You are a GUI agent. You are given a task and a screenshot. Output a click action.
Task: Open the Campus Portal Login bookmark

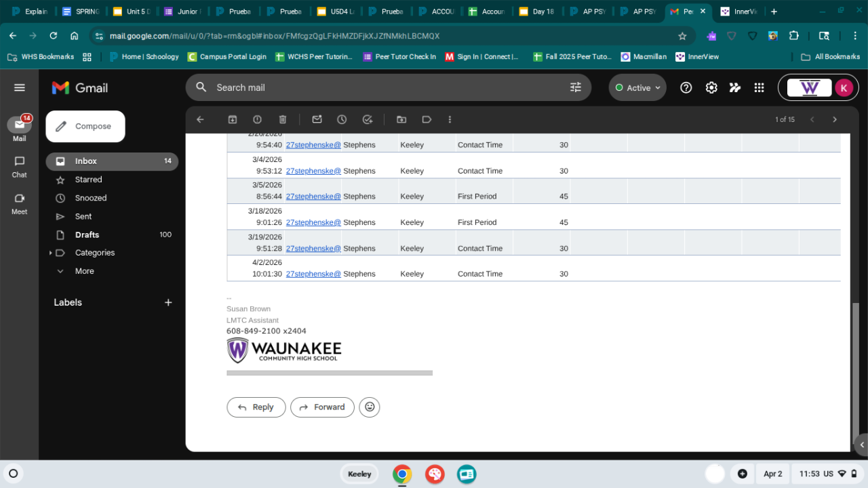(227, 57)
